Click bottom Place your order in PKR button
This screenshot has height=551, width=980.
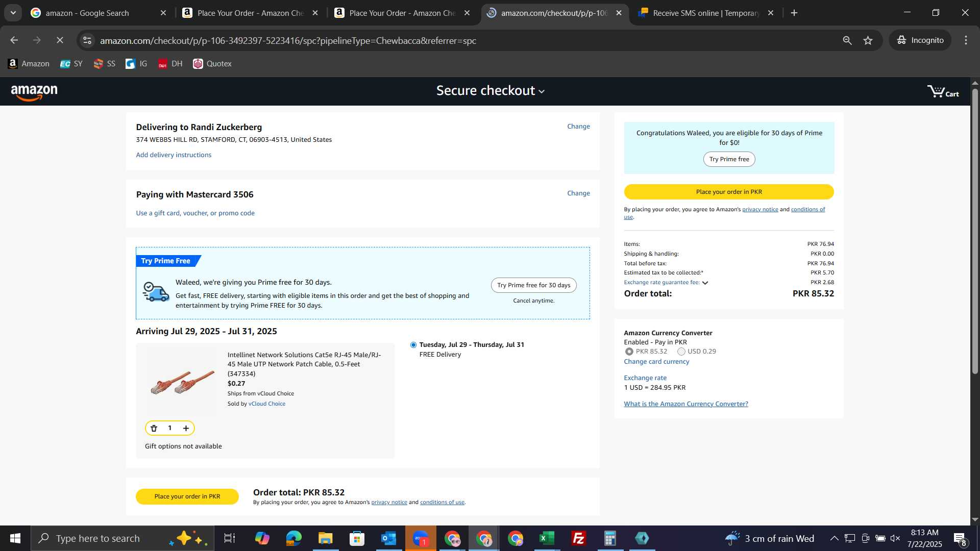187,497
